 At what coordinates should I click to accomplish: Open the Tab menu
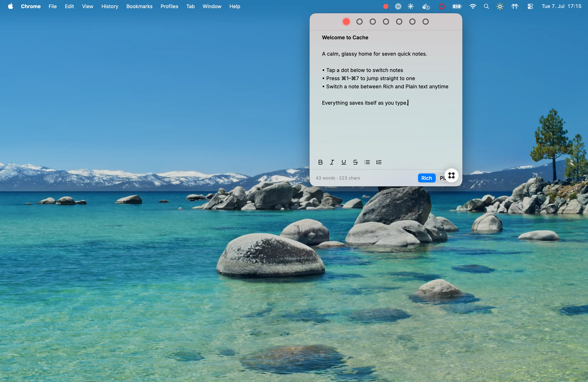click(x=190, y=6)
